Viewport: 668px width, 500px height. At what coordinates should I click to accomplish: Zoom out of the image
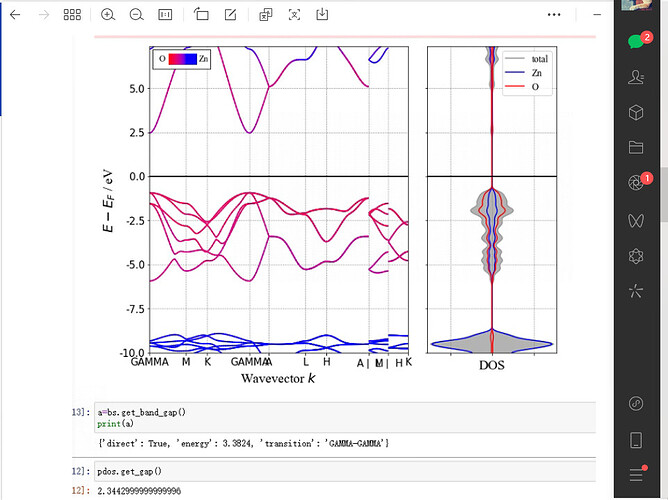[x=136, y=16]
